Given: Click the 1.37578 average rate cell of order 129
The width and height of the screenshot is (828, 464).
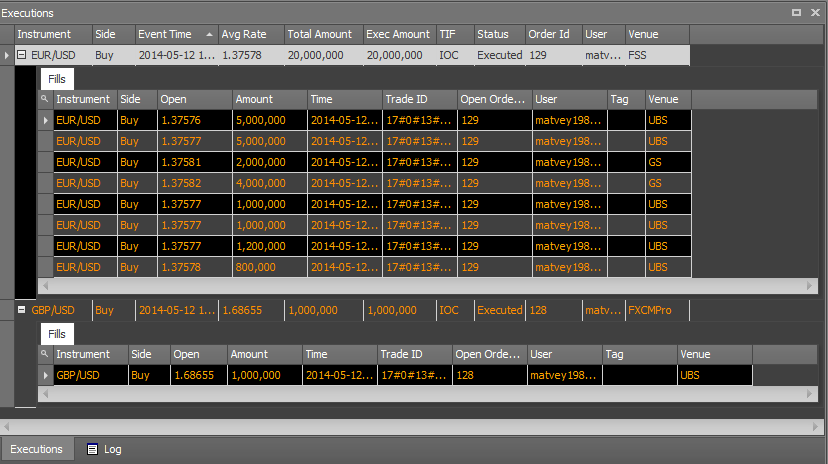Looking at the screenshot, I should point(251,55).
